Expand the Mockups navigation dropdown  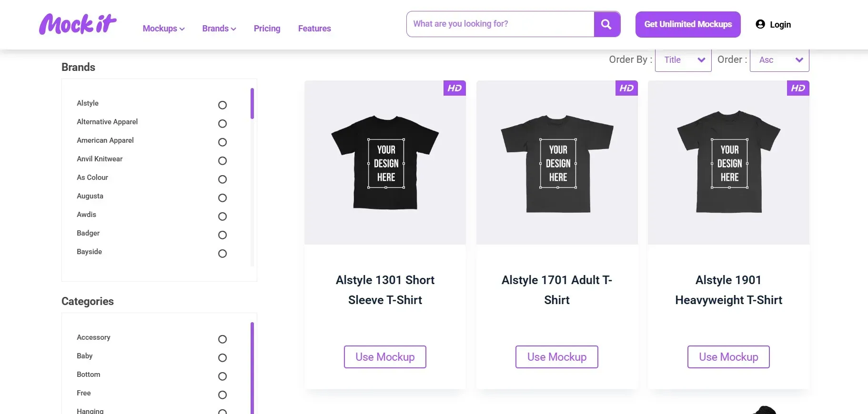(x=163, y=29)
